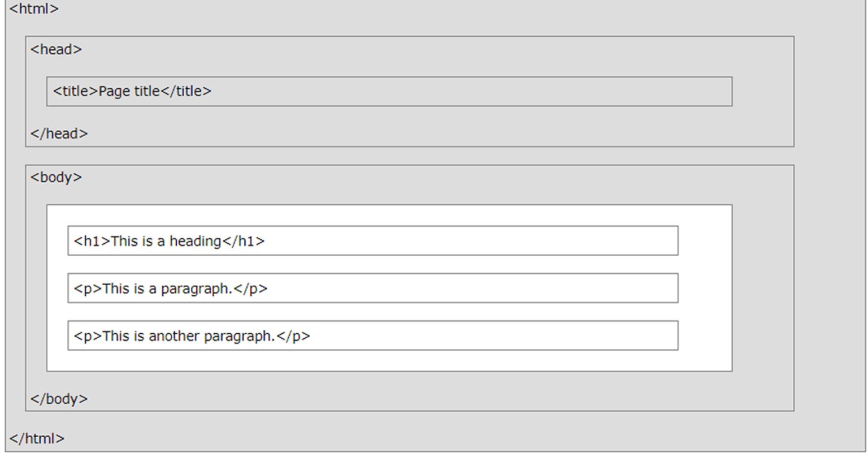This screenshot has width=868, height=457.
Task: Select the opening <title> tag
Action: [x=76, y=91]
